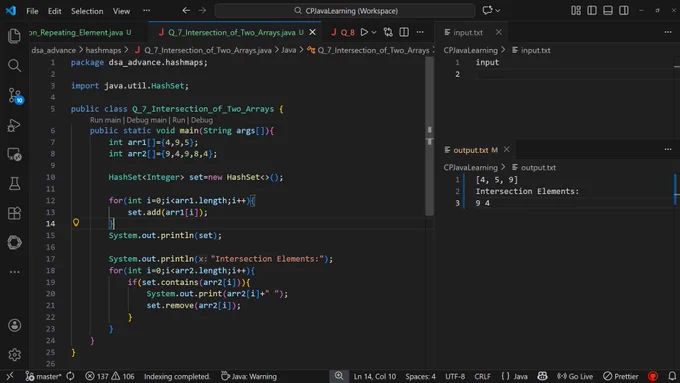Go back in navigation history
The width and height of the screenshot is (680, 383).
[x=186, y=10]
